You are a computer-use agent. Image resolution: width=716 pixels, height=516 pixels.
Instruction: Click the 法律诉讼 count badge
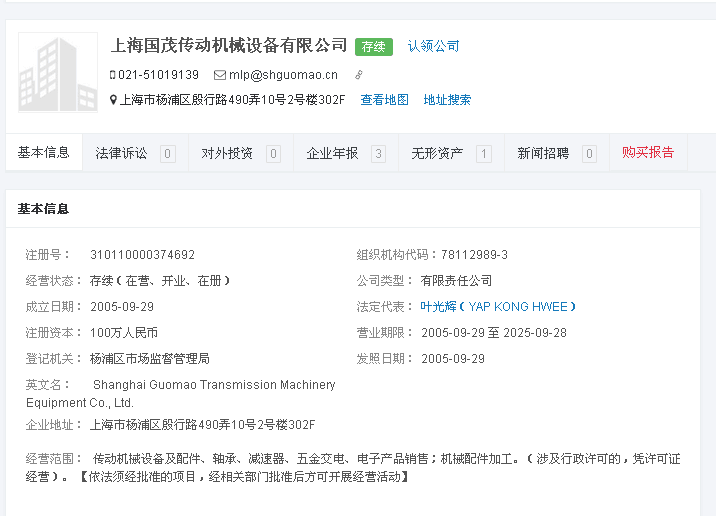point(167,154)
